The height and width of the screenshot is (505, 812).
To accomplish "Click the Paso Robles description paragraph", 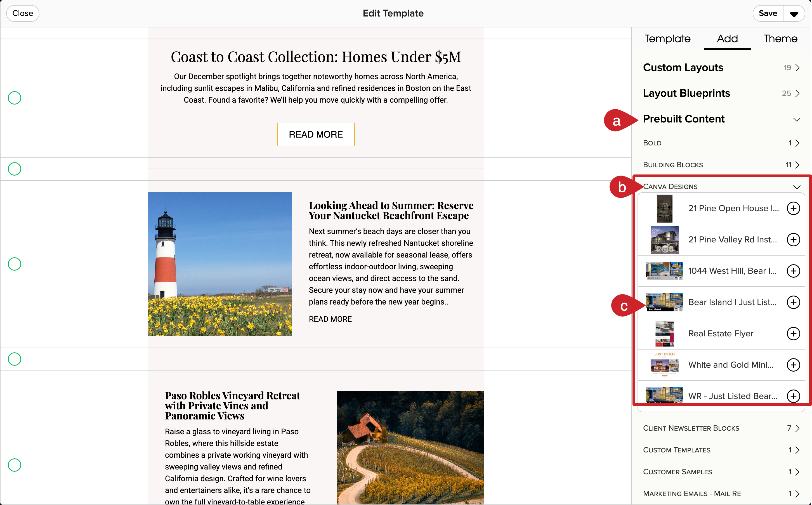I will 238,466.
